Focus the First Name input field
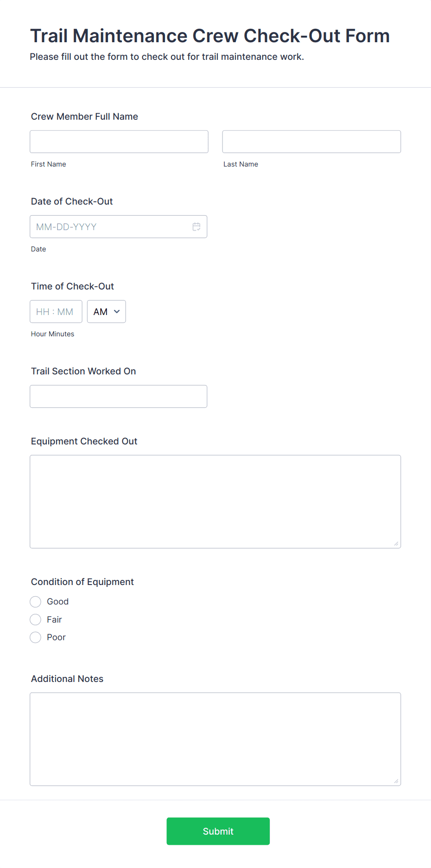Viewport: 431px width, 868px height. coord(119,141)
